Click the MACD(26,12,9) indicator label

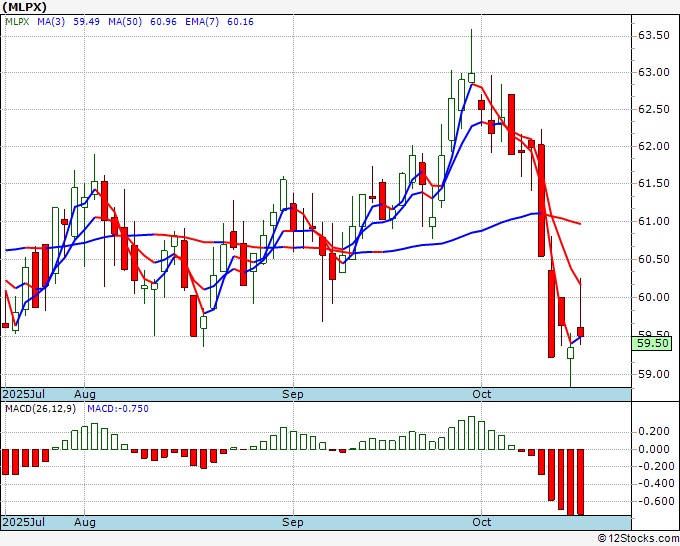[x=40, y=409]
